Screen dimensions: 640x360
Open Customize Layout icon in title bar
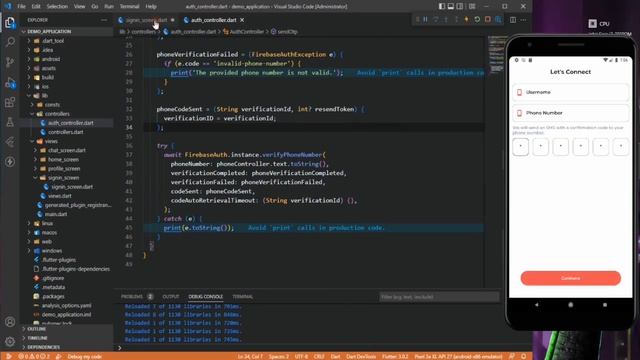pyautogui.click(x=472, y=6)
